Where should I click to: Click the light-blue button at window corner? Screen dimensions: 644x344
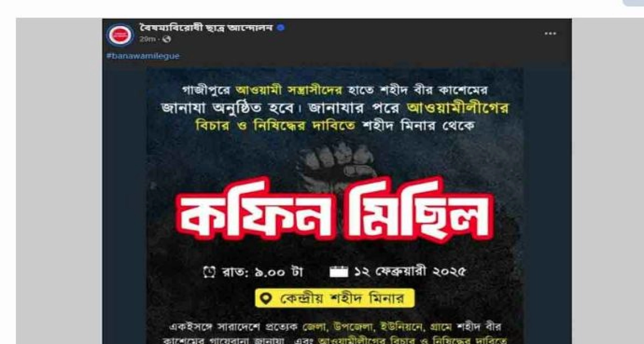point(634,3)
